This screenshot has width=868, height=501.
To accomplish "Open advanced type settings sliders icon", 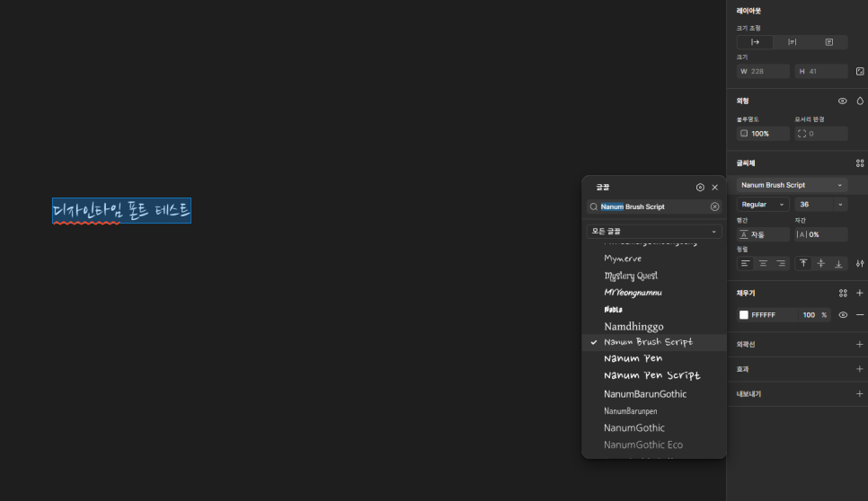I will (x=860, y=264).
